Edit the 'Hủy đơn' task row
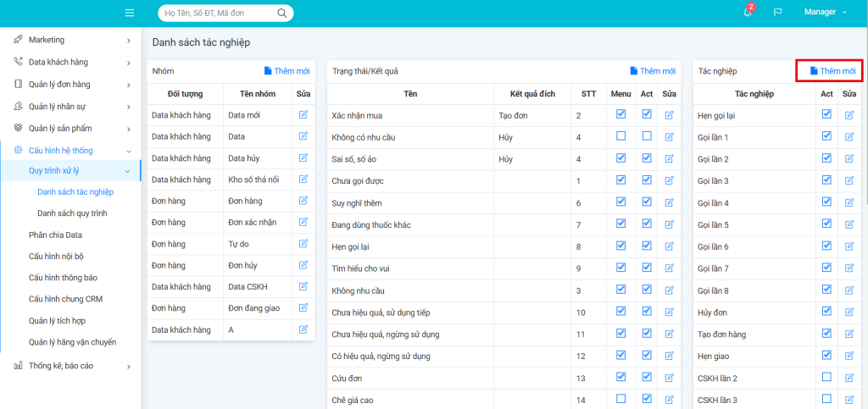The height and width of the screenshot is (409, 868). [849, 312]
